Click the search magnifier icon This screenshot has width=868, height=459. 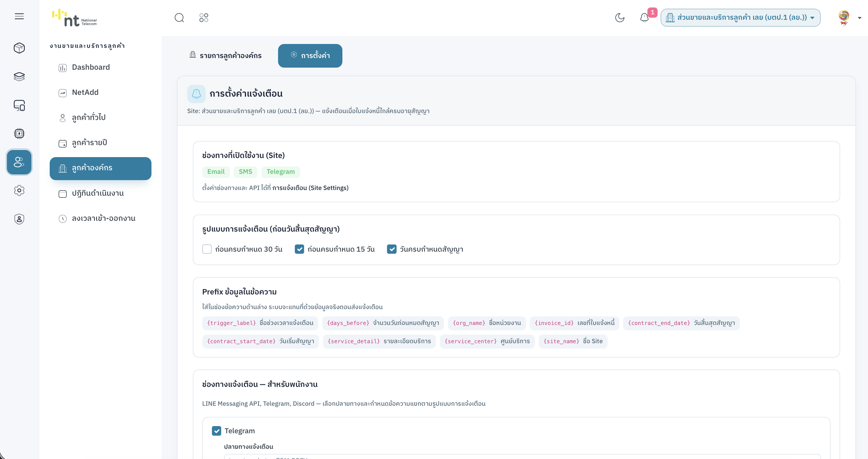pyautogui.click(x=179, y=18)
